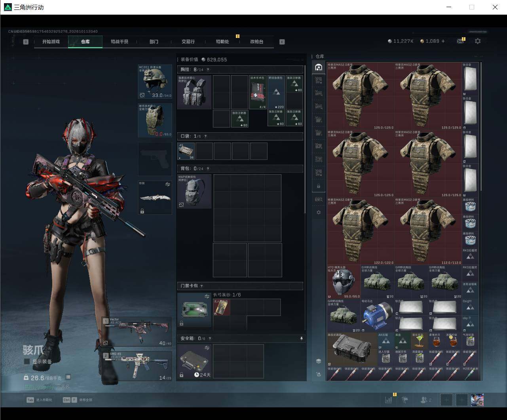The height and width of the screenshot is (420, 507).
Task: Click the warehouse vertical scrollbar
Action: (480, 127)
